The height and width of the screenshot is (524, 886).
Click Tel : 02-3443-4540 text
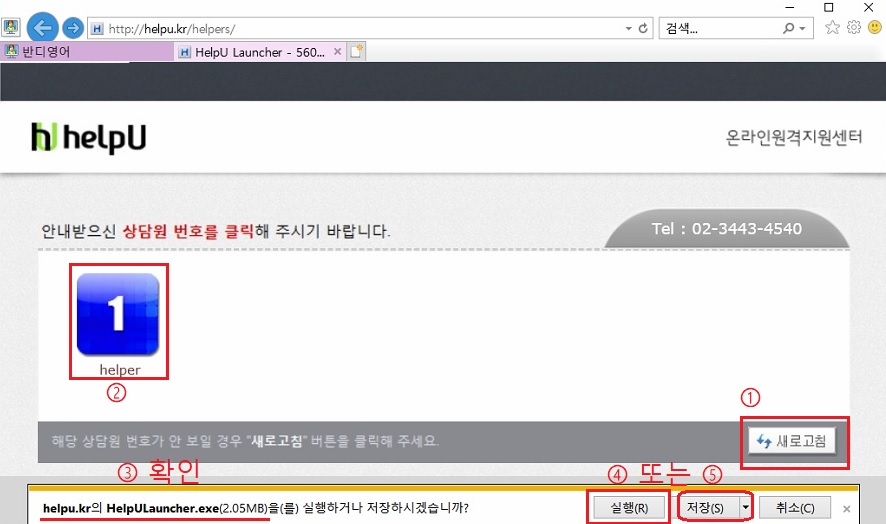point(727,229)
